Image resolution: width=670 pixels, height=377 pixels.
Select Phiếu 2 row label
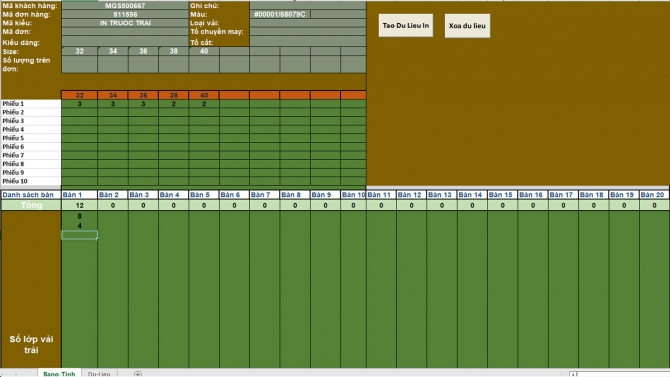click(x=31, y=112)
